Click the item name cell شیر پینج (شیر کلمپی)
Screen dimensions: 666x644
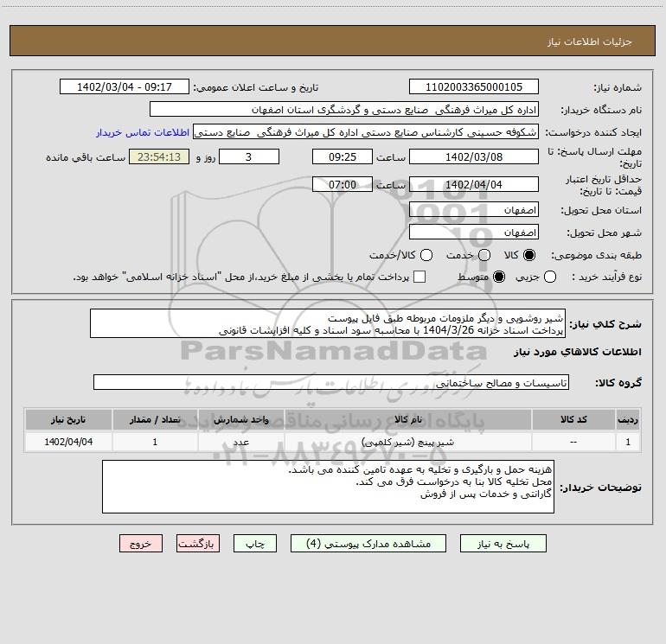[x=407, y=442]
